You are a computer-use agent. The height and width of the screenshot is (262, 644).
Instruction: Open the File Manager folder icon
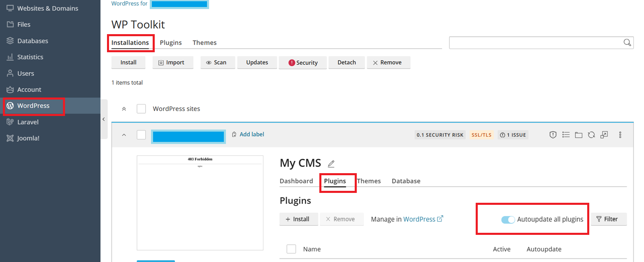pyautogui.click(x=579, y=135)
